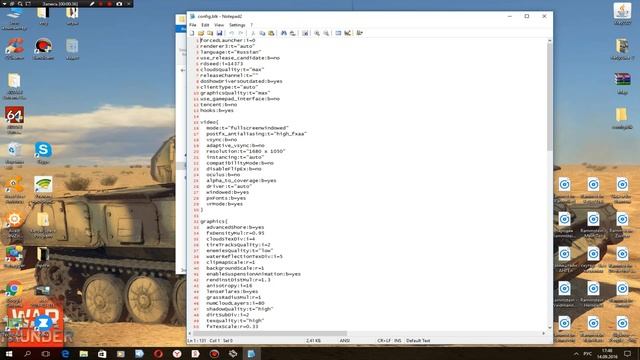Click the New document icon in Notepad2 toolbar

192,33
